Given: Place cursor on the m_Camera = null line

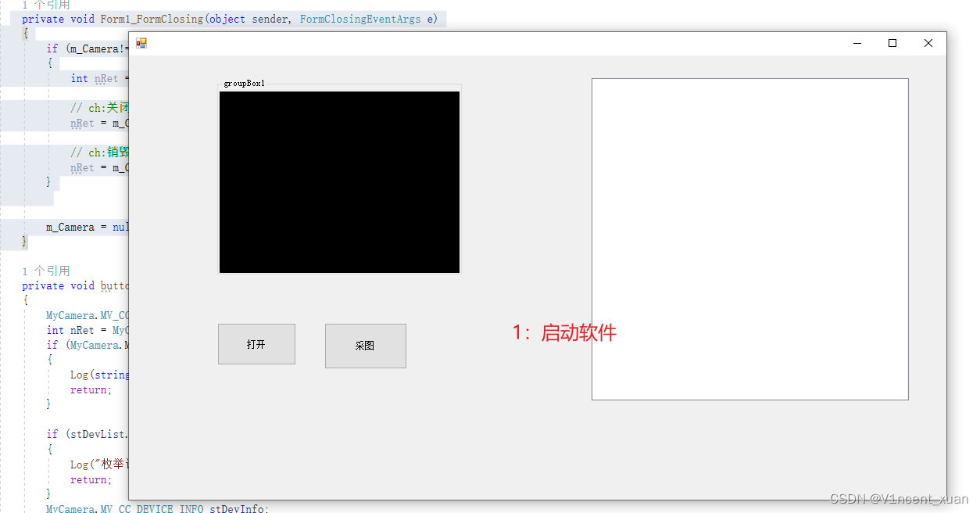Looking at the screenshot, I should 86,226.
